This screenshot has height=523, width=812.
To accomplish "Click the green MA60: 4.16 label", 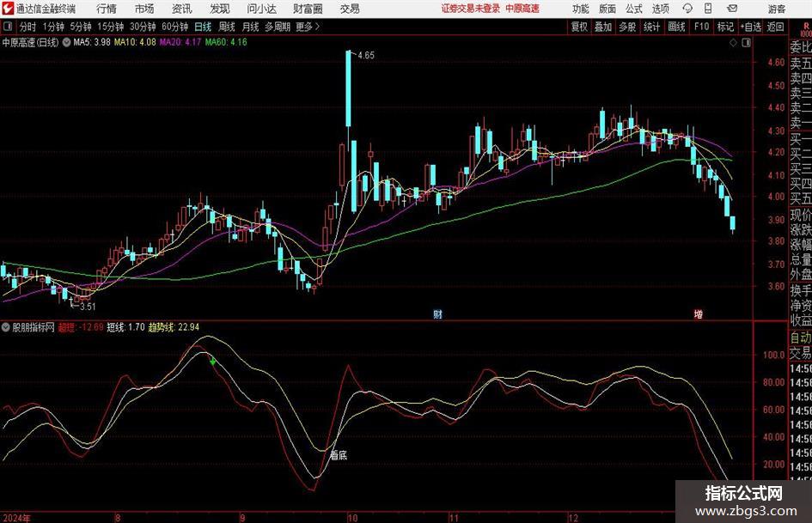I will (226, 42).
